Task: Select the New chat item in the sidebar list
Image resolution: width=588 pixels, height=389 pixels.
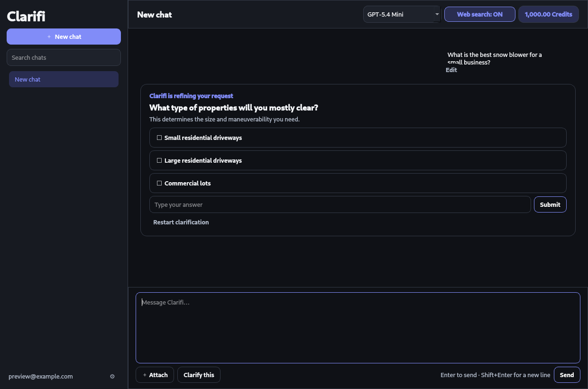Action: (x=64, y=79)
